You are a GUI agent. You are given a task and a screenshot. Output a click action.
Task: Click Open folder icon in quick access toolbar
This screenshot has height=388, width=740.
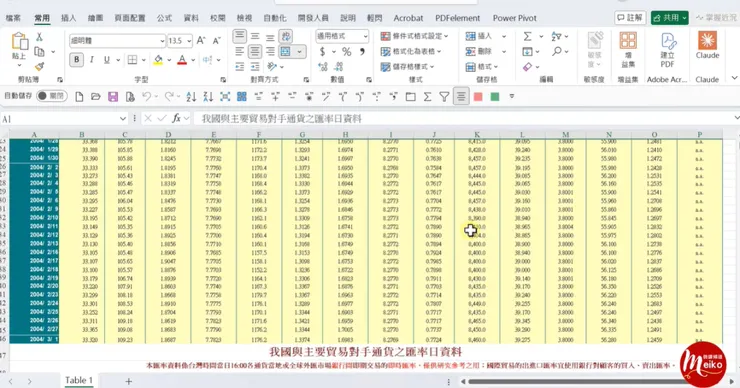coord(96,97)
